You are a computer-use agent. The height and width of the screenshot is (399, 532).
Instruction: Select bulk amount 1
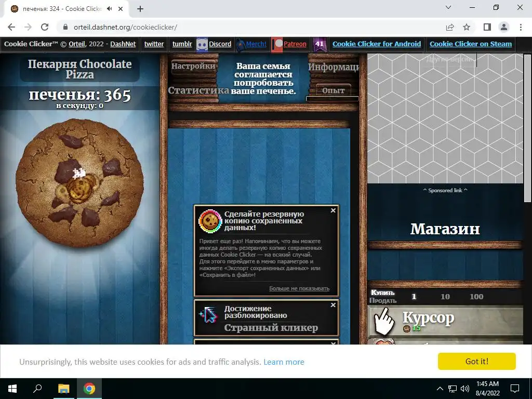point(414,297)
